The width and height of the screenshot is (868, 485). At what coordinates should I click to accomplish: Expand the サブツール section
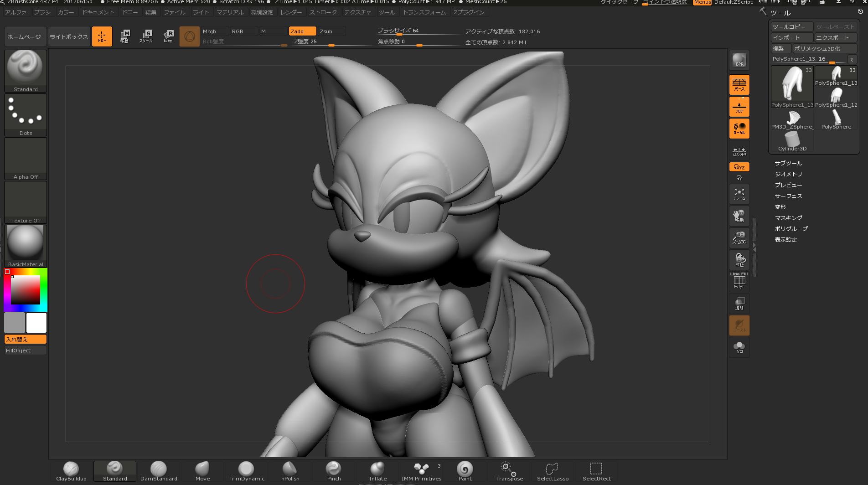pos(788,163)
